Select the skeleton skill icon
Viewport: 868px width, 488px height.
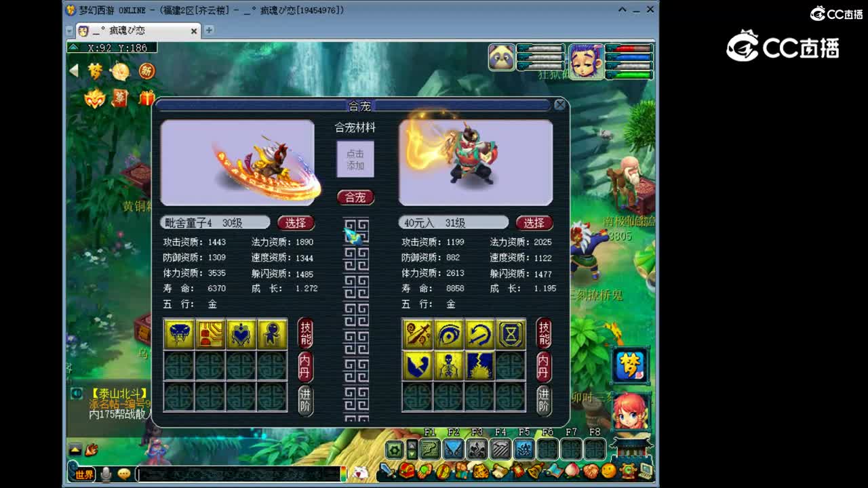point(449,365)
